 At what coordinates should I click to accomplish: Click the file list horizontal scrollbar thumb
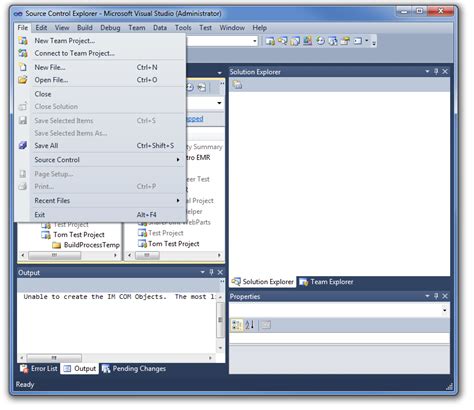147,255
